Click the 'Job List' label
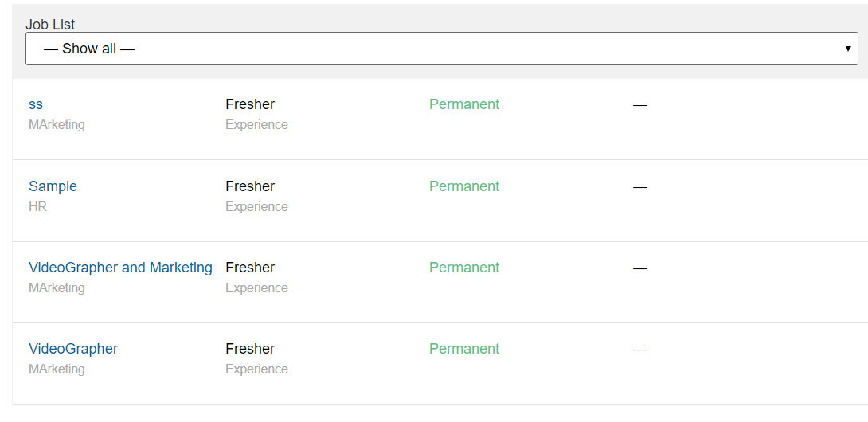This screenshot has height=422, width=868. coord(50,25)
